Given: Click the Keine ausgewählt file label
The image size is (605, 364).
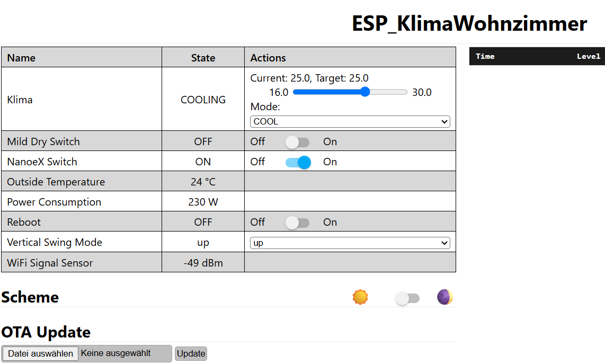Looking at the screenshot, I should pyautogui.click(x=115, y=353).
